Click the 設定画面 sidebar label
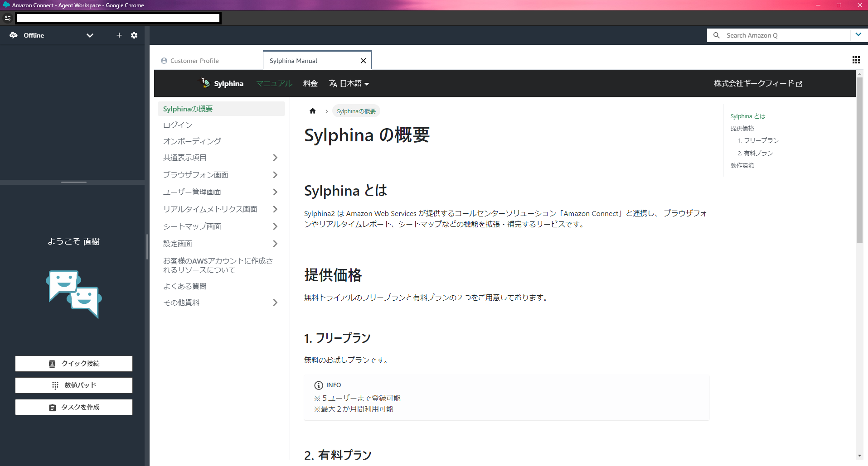 tap(178, 244)
